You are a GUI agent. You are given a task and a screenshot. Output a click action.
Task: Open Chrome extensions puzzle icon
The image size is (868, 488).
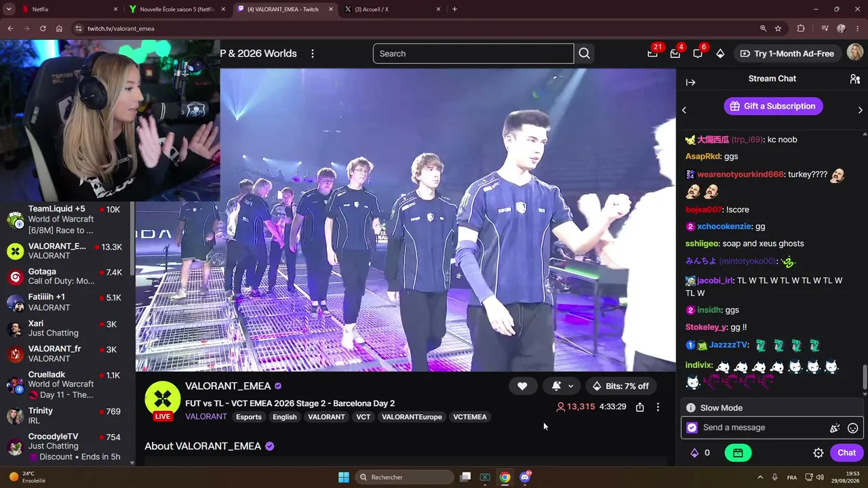point(801,28)
